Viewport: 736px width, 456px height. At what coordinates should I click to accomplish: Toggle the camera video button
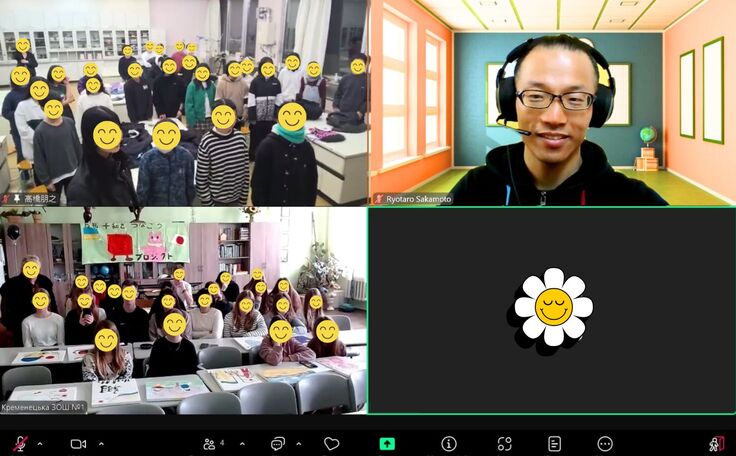point(78,443)
